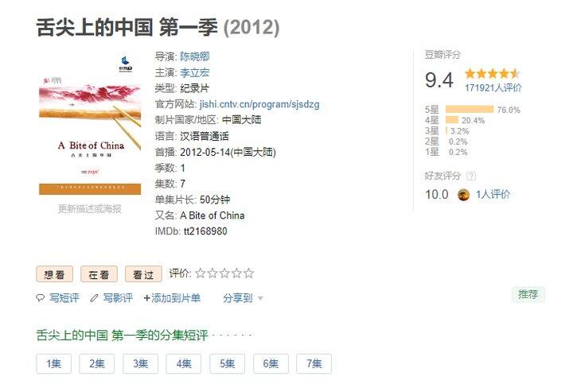Open episode 1集 reviews
The width and height of the screenshot is (573, 392).
tap(54, 363)
